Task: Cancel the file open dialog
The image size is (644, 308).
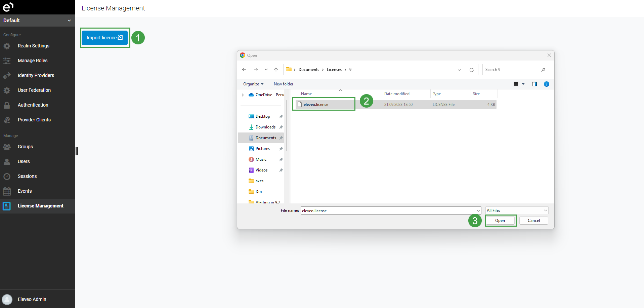Action: point(533,221)
